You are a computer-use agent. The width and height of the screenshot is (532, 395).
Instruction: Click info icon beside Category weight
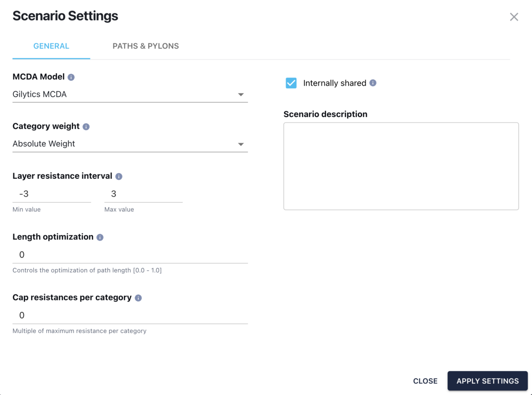pos(86,126)
